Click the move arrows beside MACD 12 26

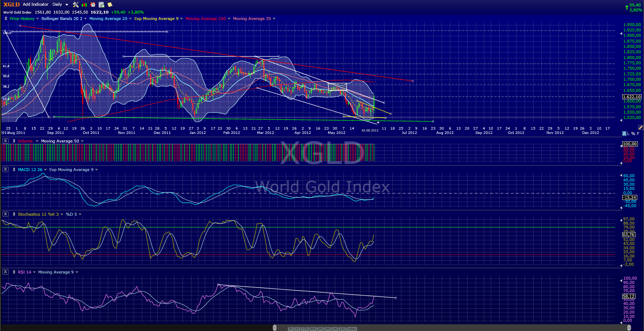pos(14,170)
